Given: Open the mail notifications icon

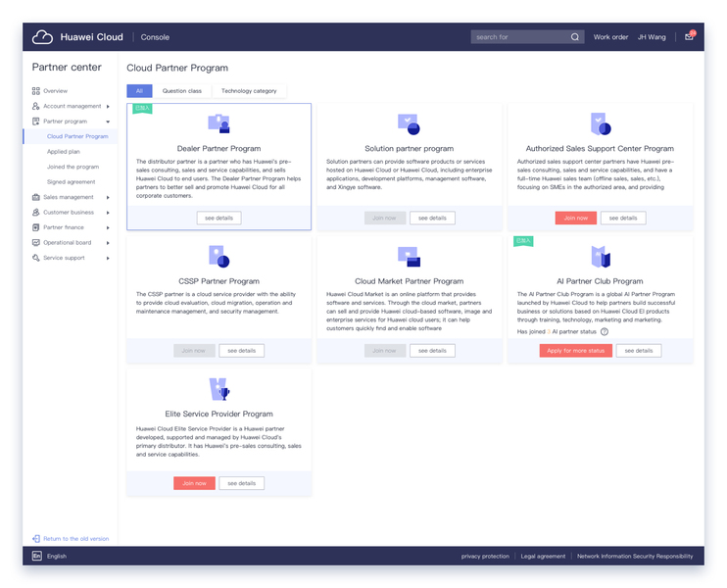Looking at the screenshot, I should (x=690, y=36).
